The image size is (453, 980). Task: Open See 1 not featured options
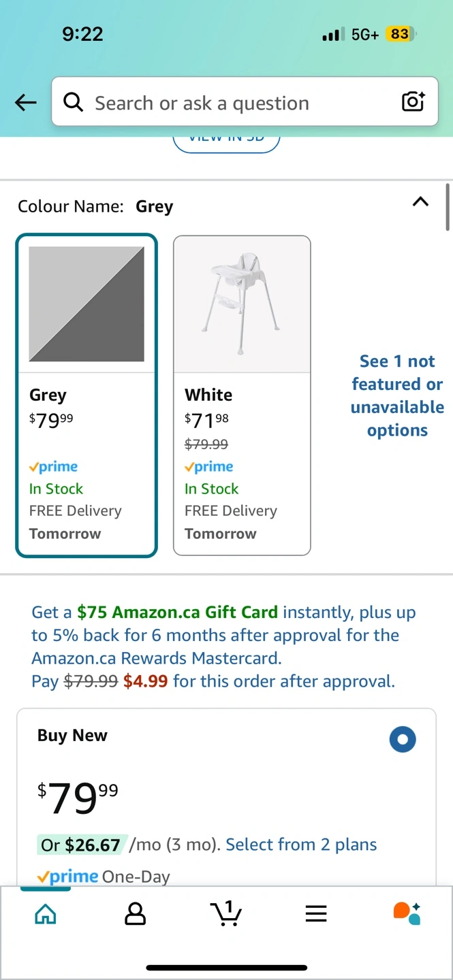click(x=397, y=395)
